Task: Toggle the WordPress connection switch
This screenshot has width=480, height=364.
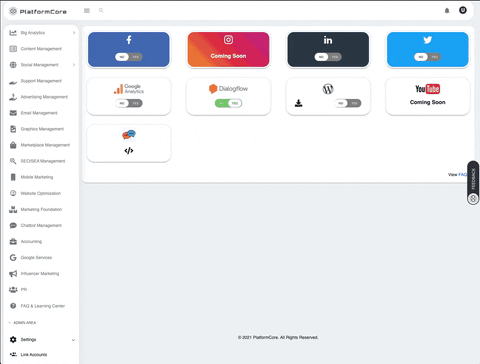Action: pos(348,103)
